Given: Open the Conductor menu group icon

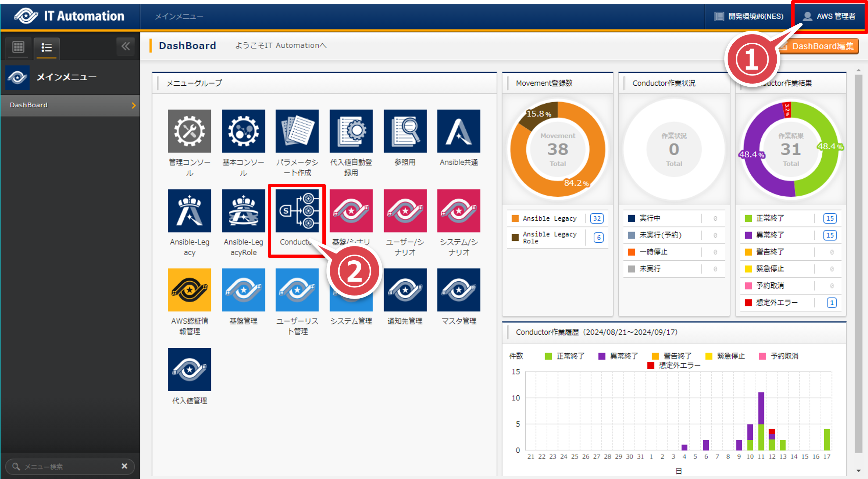Looking at the screenshot, I should point(297,211).
